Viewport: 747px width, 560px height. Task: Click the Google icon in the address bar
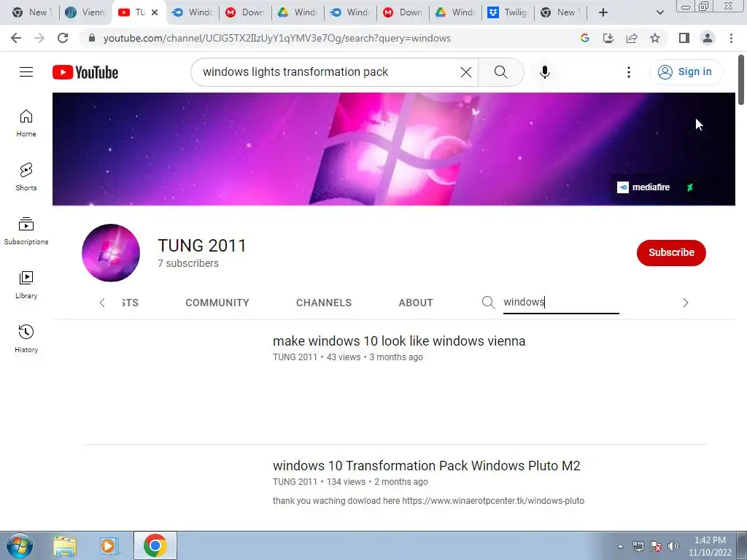585,38
